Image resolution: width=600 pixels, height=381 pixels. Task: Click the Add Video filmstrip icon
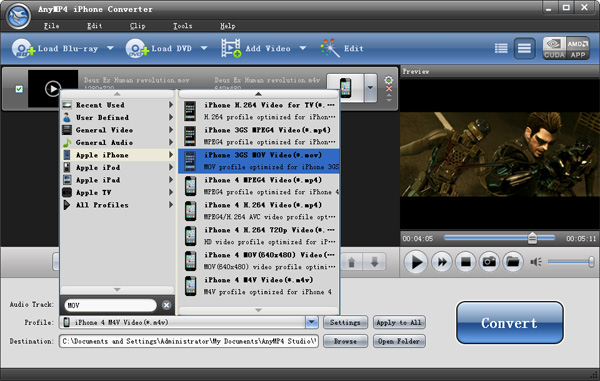231,49
